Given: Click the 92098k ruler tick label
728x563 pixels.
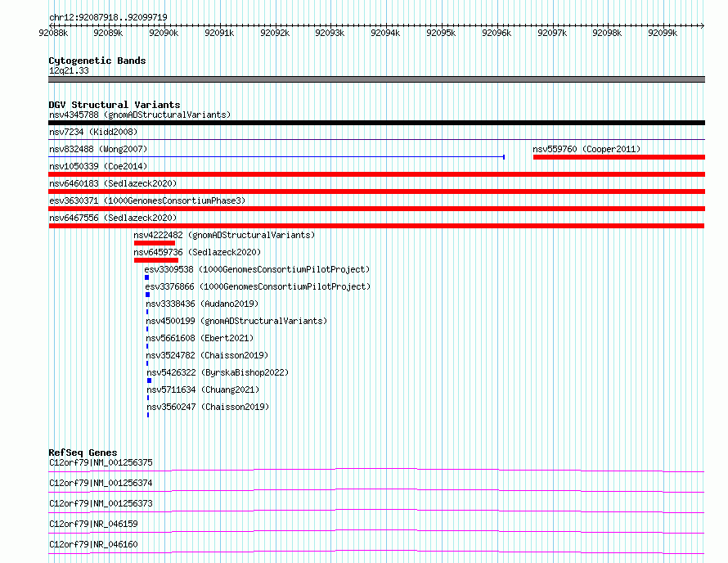Looking at the screenshot, I should tap(607, 33).
